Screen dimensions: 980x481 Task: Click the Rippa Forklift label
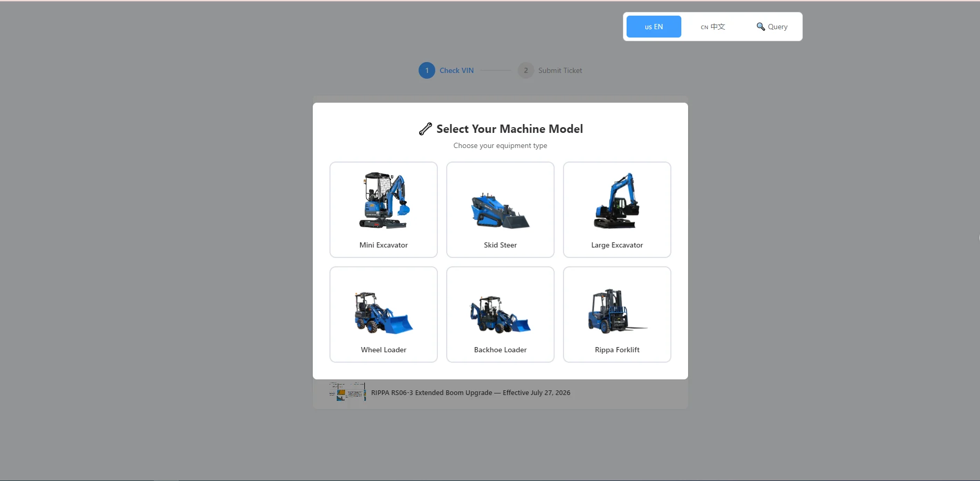click(617, 350)
